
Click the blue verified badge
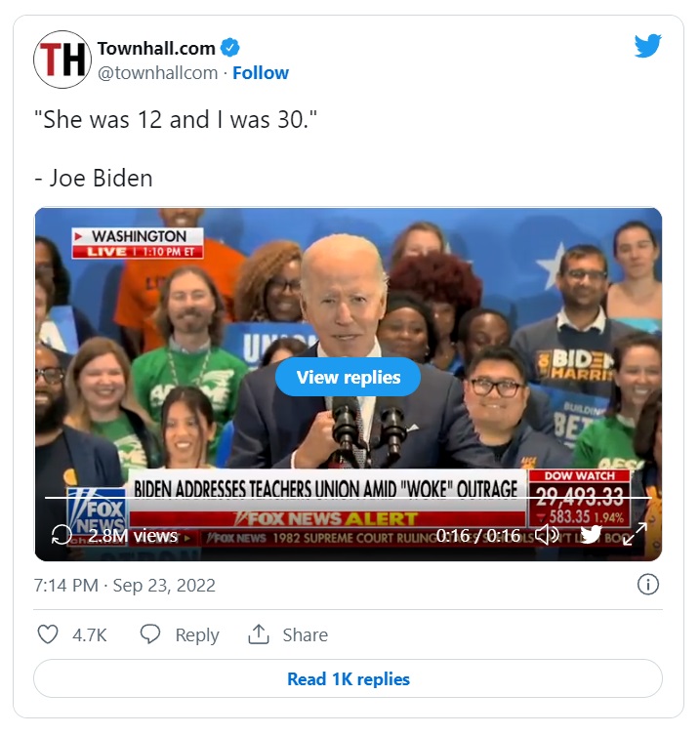(x=229, y=48)
